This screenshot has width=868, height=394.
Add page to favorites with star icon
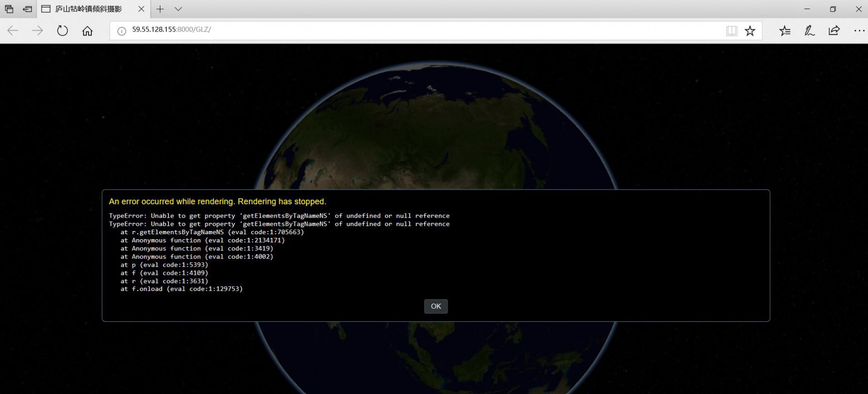750,31
